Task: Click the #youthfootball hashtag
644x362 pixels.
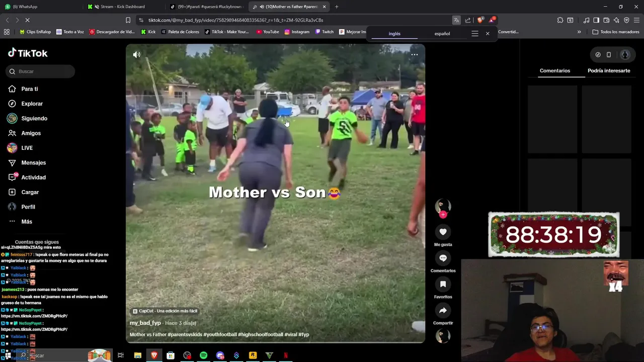Action: [x=220, y=334]
